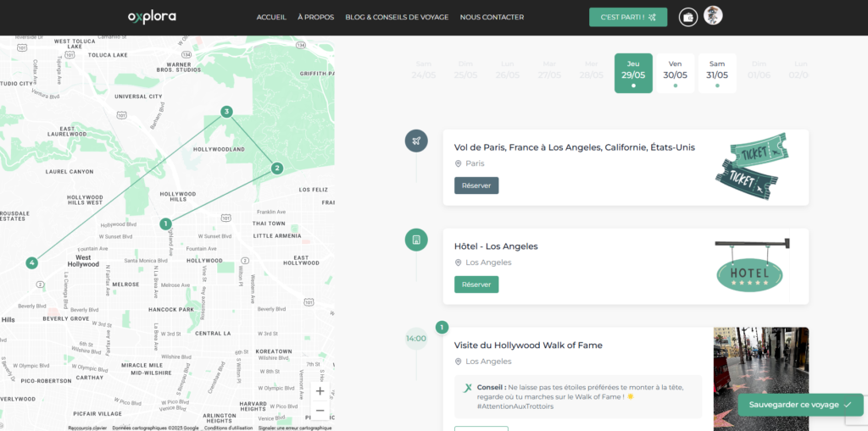
Task: Open the user profile avatar
Action: (x=713, y=15)
